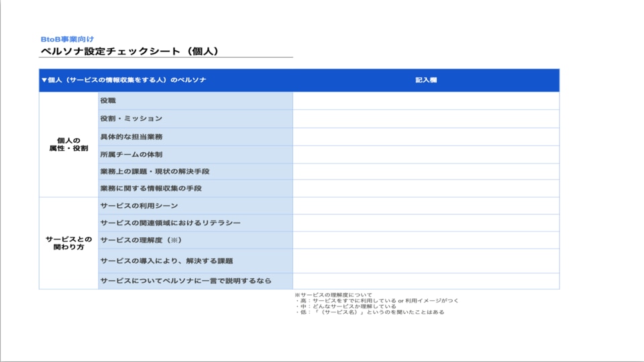
Task: Click the '業務に関する情報収集の手段' label
Action: click(151, 188)
